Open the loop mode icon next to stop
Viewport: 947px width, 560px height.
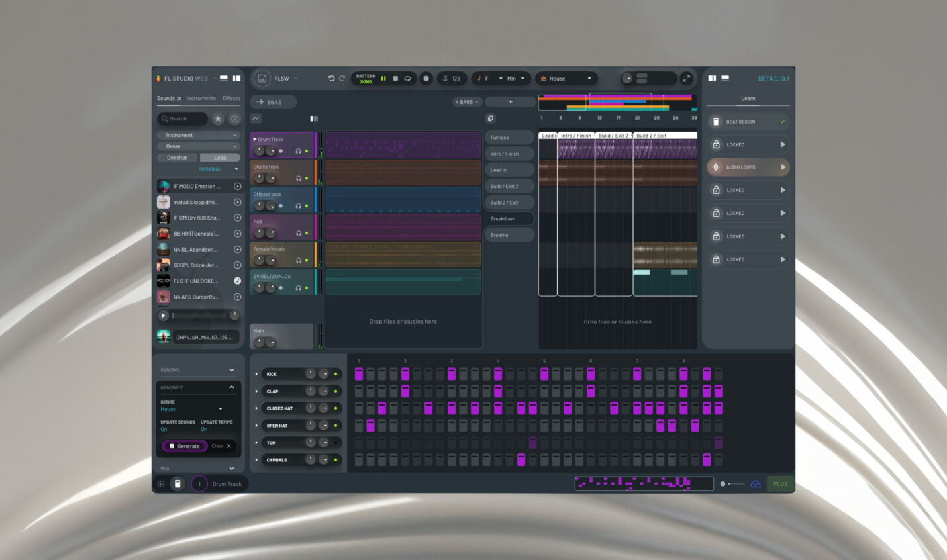click(409, 78)
